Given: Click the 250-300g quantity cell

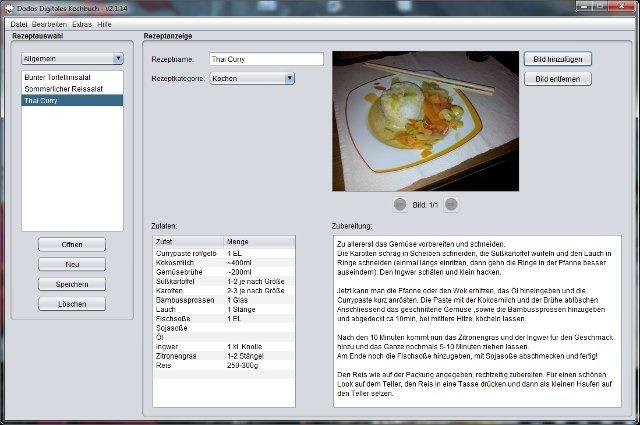Looking at the screenshot, I should 260,365.
